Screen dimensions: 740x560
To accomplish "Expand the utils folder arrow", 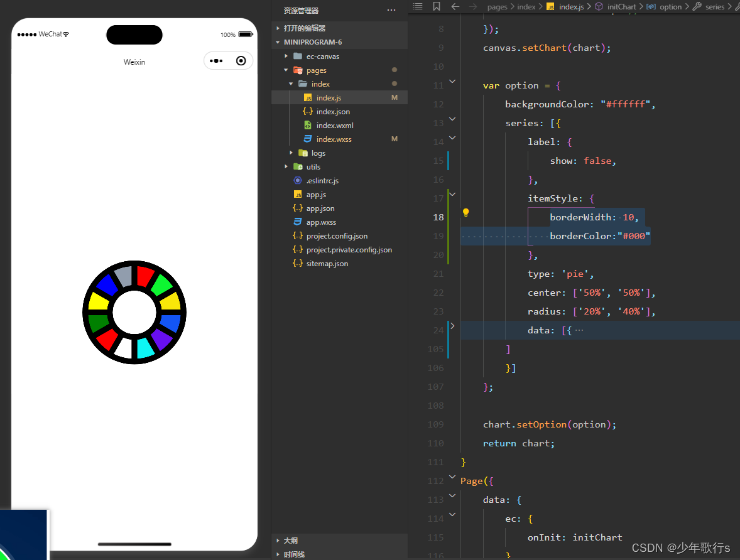I will (286, 166).
